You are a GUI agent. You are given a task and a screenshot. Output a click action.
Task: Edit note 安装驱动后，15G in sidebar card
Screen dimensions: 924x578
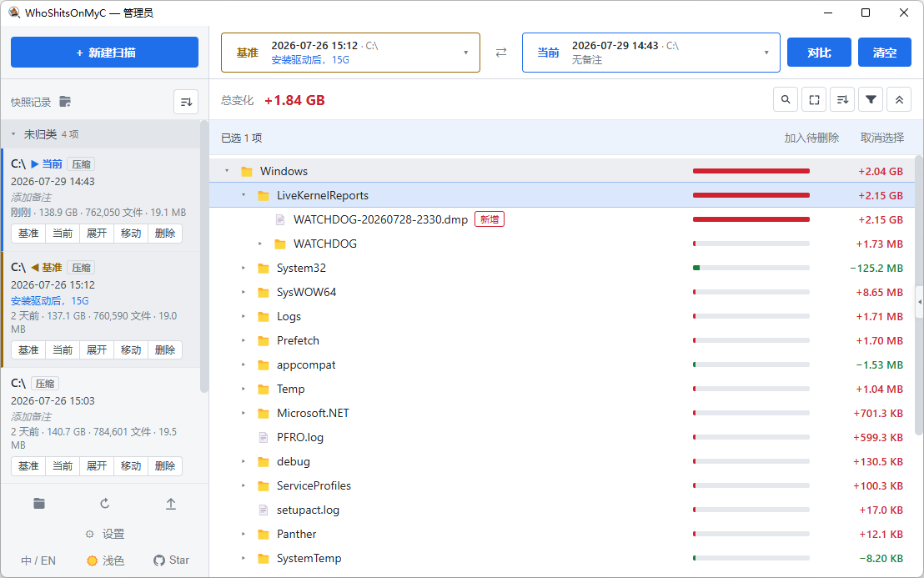tap(49, 300)
